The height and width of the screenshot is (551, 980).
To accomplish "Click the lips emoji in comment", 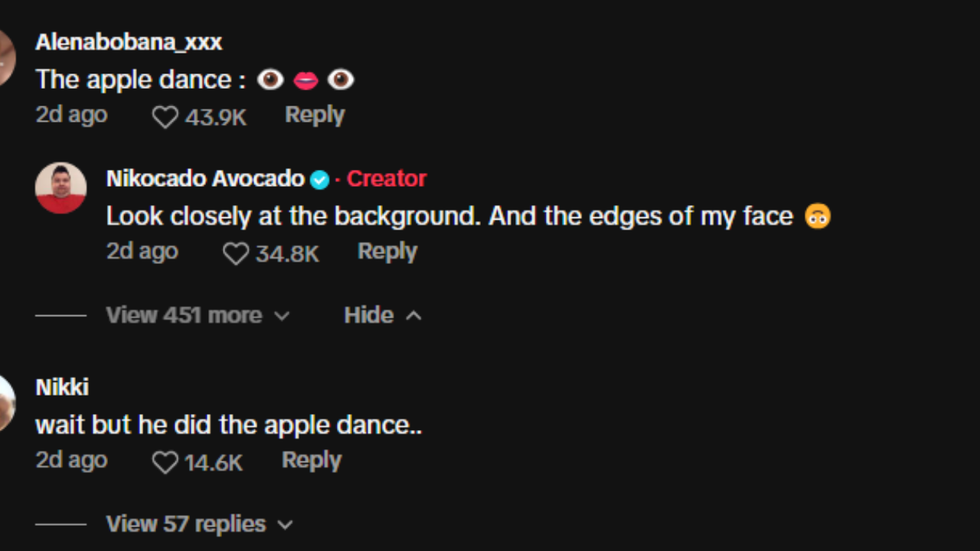I will pos(305,80).
